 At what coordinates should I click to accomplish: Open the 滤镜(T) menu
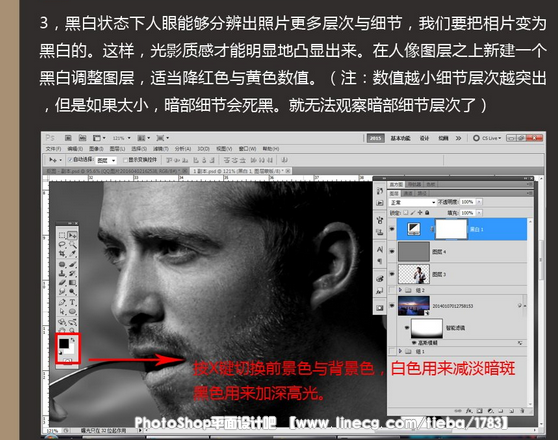click(160, 148)
